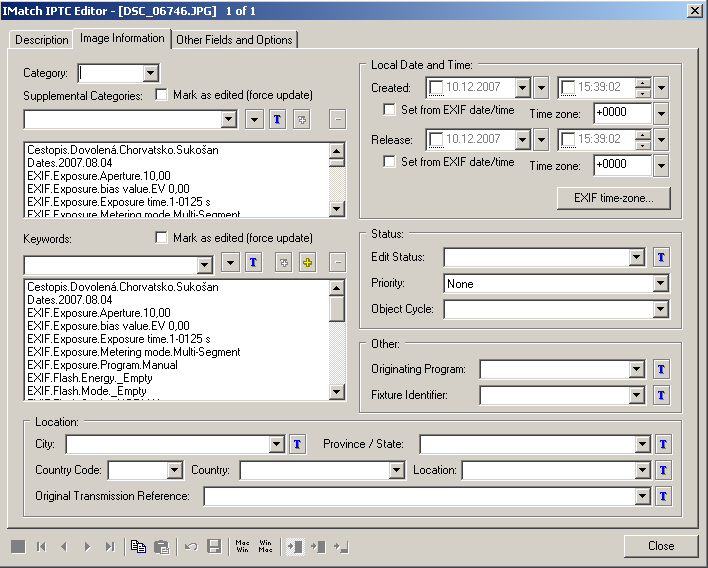The width and height of the screenshot is (708, 568).
Task: Open T button next to Province / State
Action: (x=663, y=444)
